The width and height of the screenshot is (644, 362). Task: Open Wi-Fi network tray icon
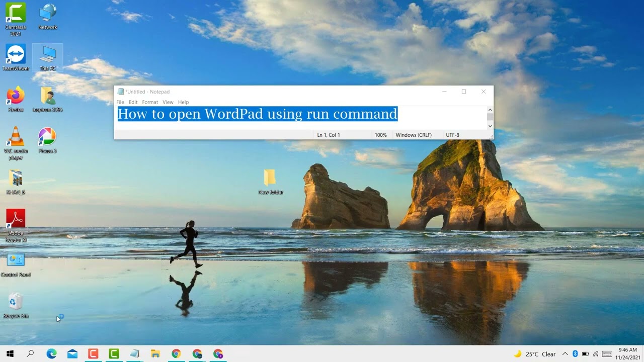pyautogui.click(x=596, y=354)
